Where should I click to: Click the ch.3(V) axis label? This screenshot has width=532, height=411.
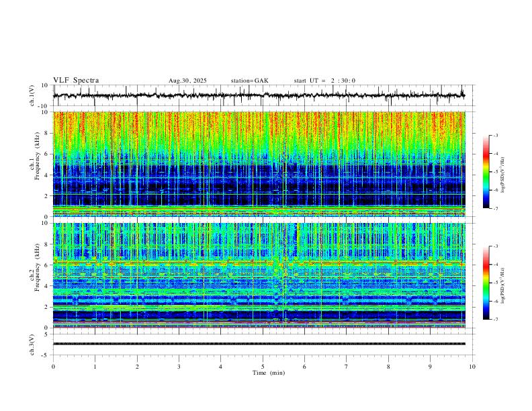click(x=32, y=345)
